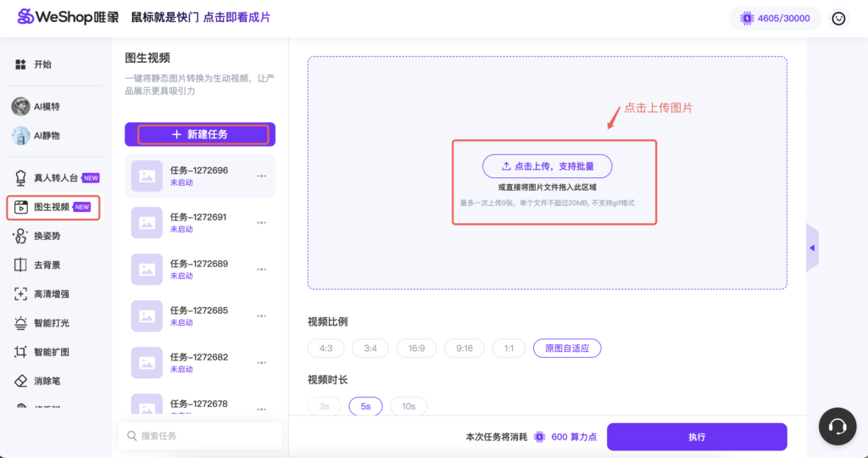Select the 16:9 video ratio
This screenshot has height=458, width=868.
click(x=416, y=348)
